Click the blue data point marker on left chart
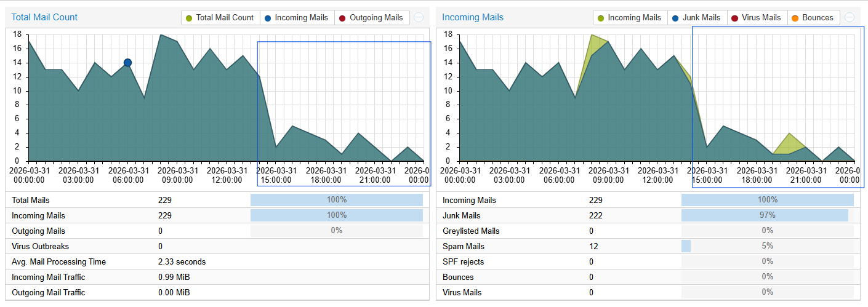The image size is (868, 307). [x=127, y=62]
